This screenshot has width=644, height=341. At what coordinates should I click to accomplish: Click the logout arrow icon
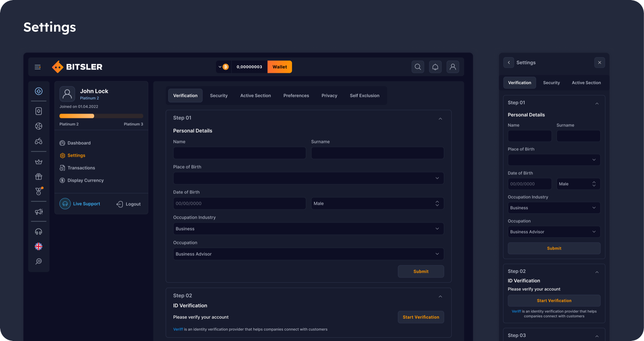click(120, 204)
